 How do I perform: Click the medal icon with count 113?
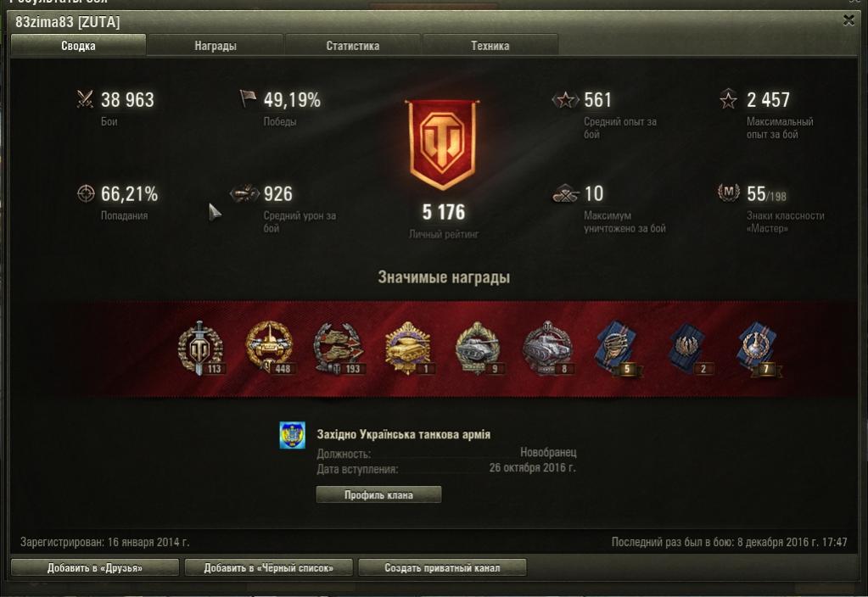coord(200,349)
